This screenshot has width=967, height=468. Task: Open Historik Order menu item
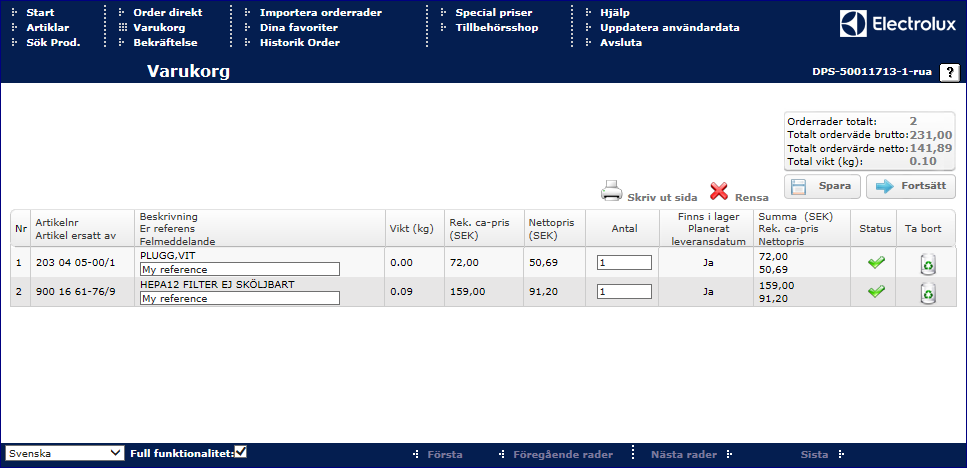pos(300,43)
